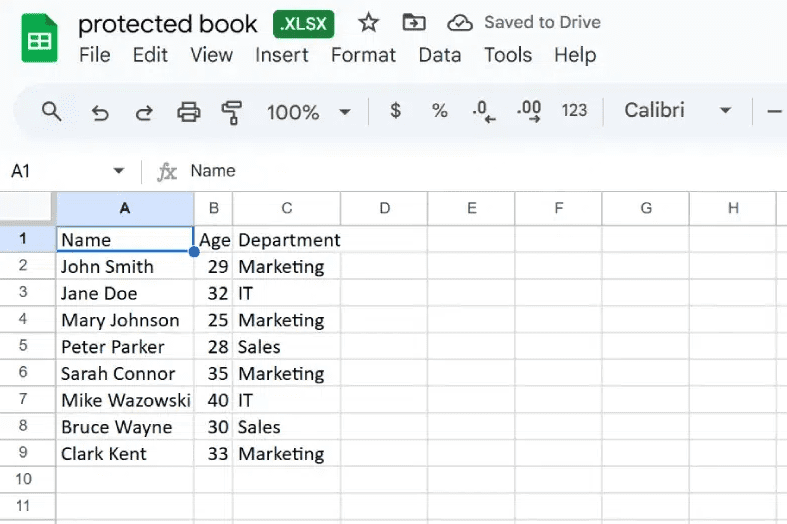Viewport: 787px width, 524px height.
Task: Select the Paint format tool
Action: [233, 112]
